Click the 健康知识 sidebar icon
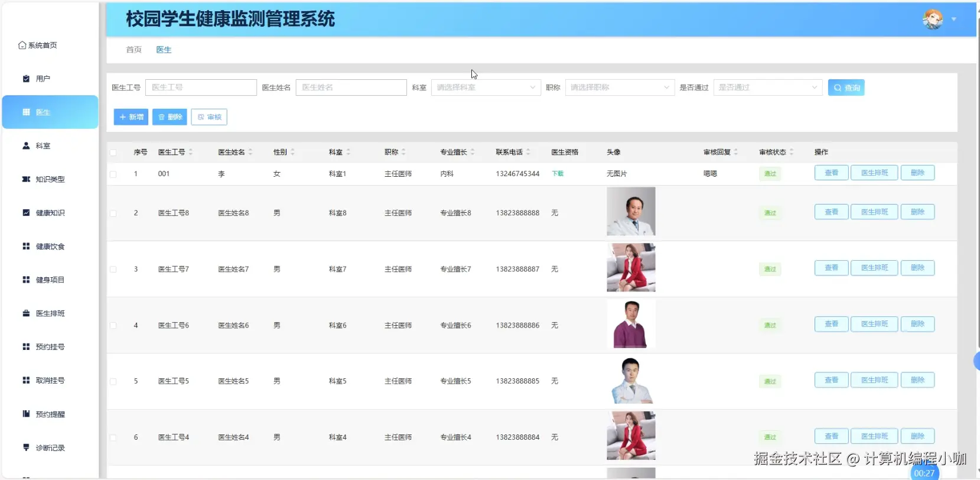Screen dimensions: 980x480 (26, 213)
